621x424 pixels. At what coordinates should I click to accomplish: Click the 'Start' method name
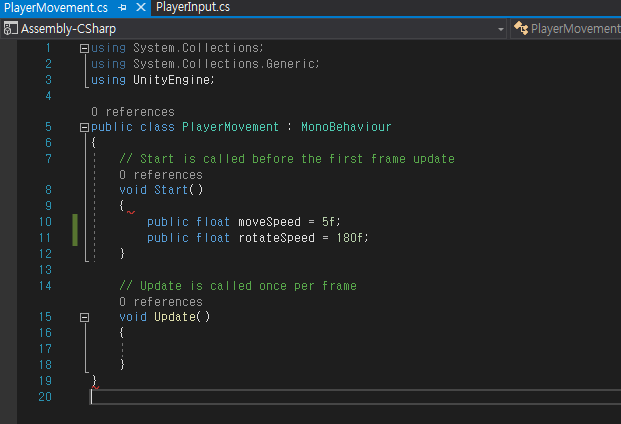(x=171, y=190)
